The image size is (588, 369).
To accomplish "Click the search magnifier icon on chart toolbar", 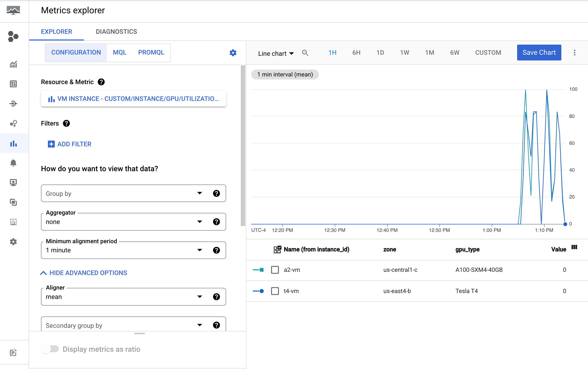I will click(x=305, y=53).
